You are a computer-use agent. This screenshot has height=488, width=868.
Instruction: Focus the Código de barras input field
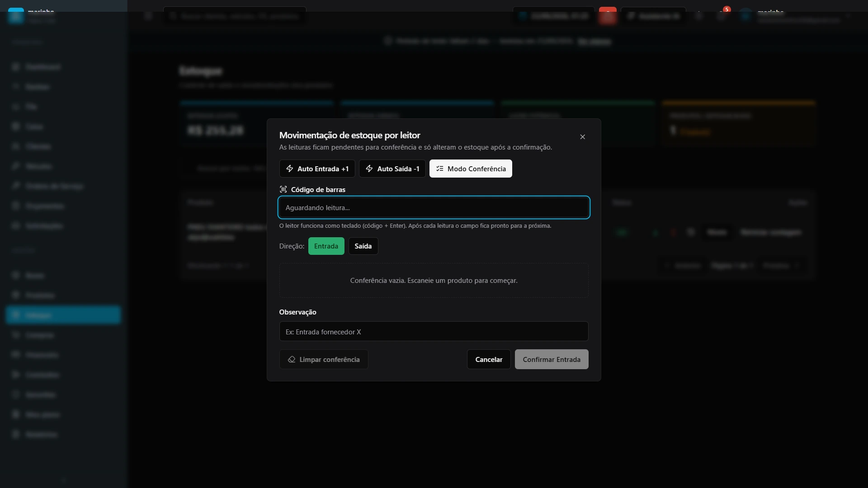coord(434,207)
